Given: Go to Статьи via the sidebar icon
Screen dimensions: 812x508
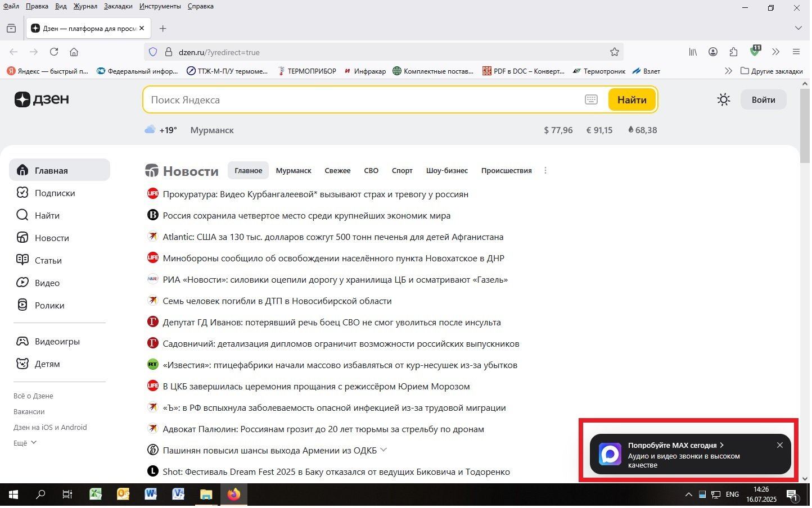Looking at the screenshot, I should (48, 260).
